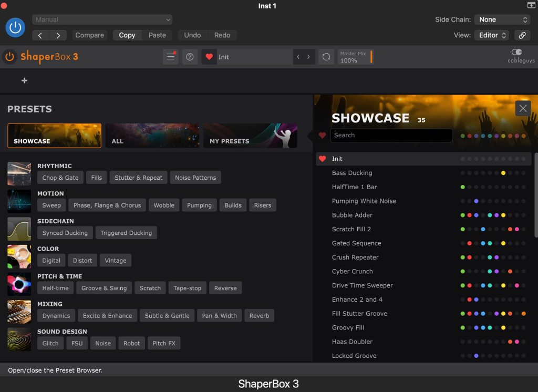Load the Bass Ducking preset

point(423,173)
